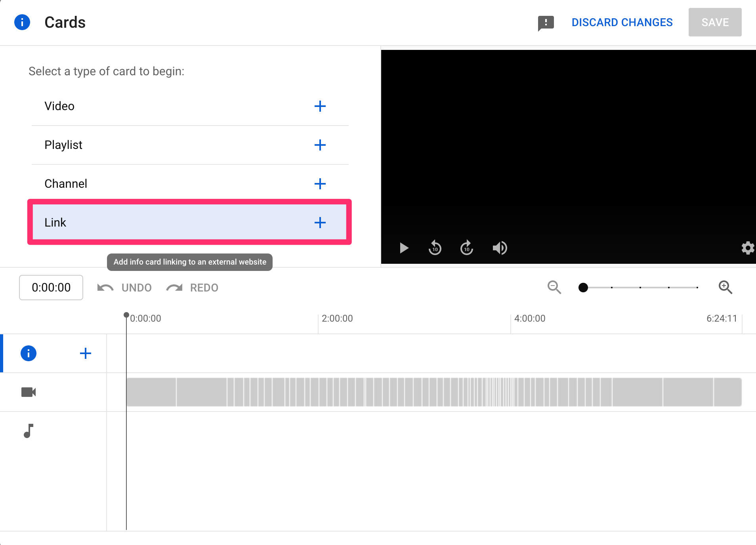Click DISCARD CHANGES
The width and height of the screenshot is (756, 545).
tap(622, 22)
